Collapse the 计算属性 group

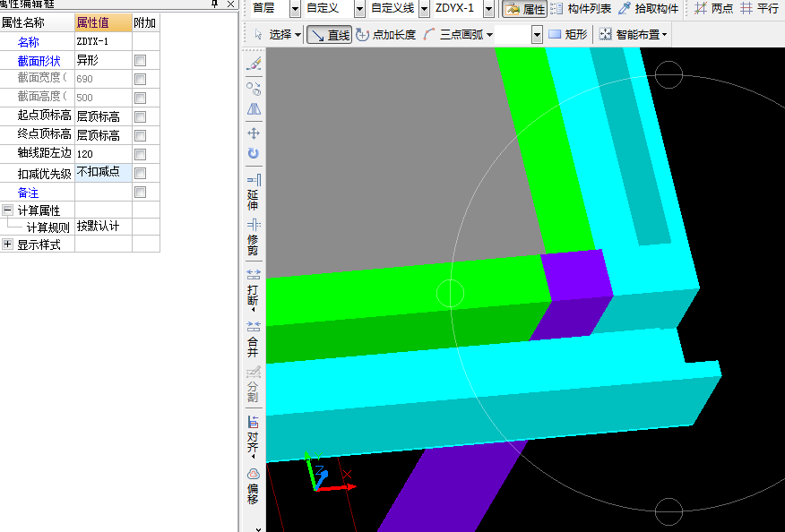point(7,210)
